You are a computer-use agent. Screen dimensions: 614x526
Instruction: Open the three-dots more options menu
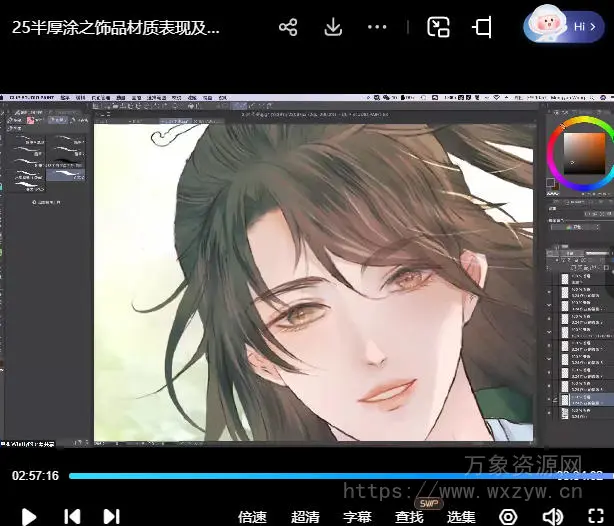click(x=379, y=28)
